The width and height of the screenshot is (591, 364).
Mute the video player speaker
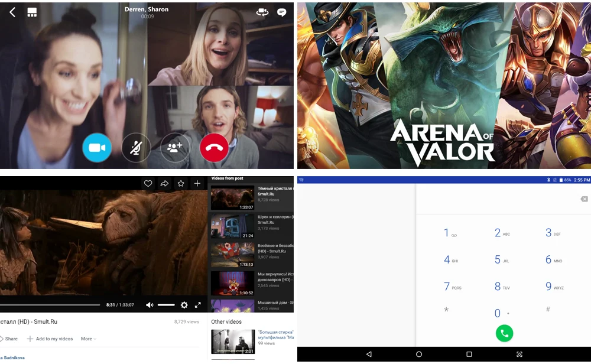coord(150,305)
